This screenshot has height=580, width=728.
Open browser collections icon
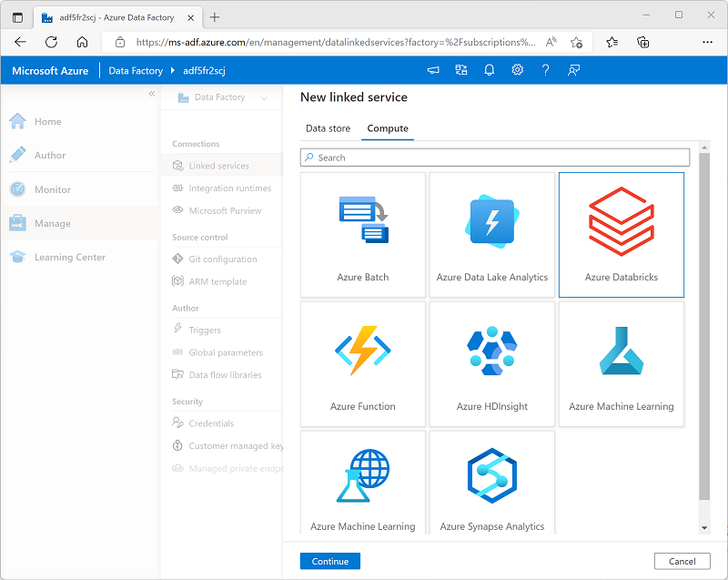(x=643, y=42)
